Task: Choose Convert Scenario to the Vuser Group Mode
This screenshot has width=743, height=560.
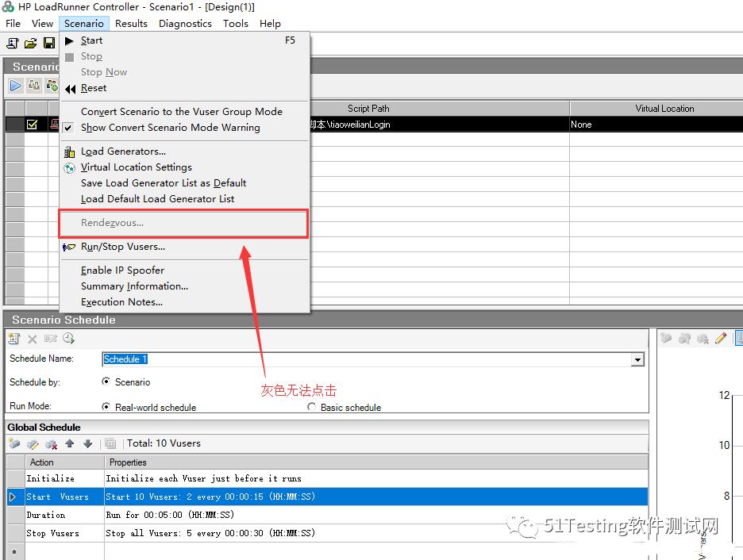Action: 185,112
